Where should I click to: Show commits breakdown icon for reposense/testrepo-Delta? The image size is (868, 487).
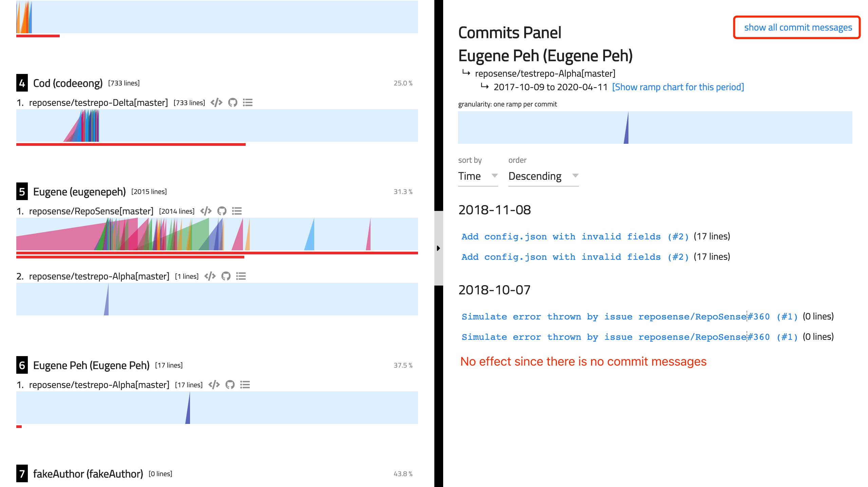[x=248, y=102]
